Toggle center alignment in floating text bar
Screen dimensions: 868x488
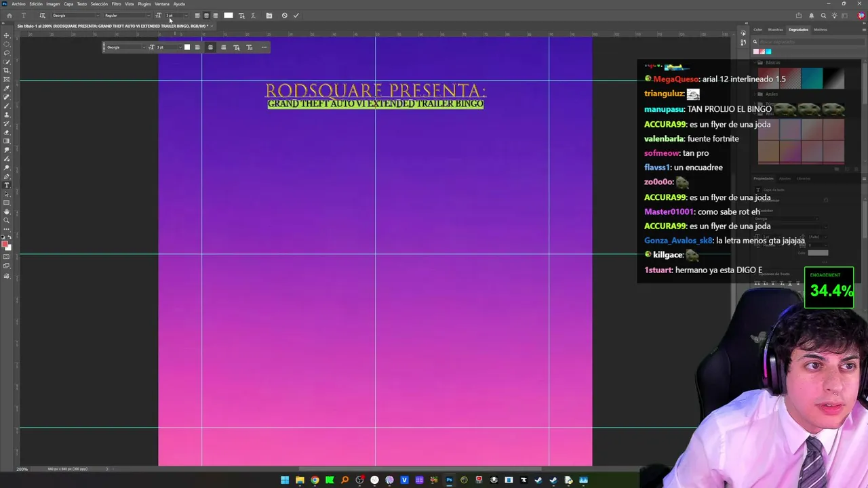[x=210, y=47]
